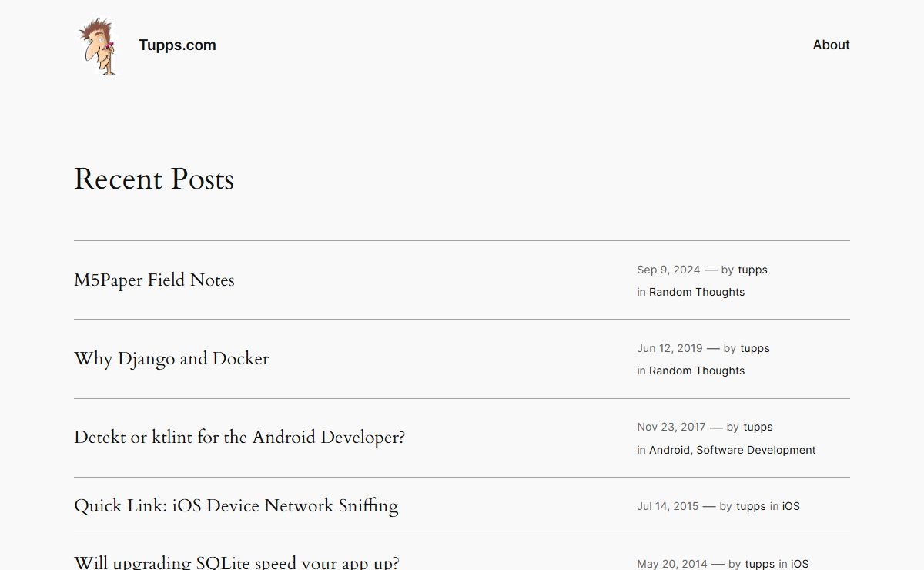The width and height of the screenshot is (924, 570).
Task: Select iOS category on the May 20, 2014 row
Action: point(799,564)
